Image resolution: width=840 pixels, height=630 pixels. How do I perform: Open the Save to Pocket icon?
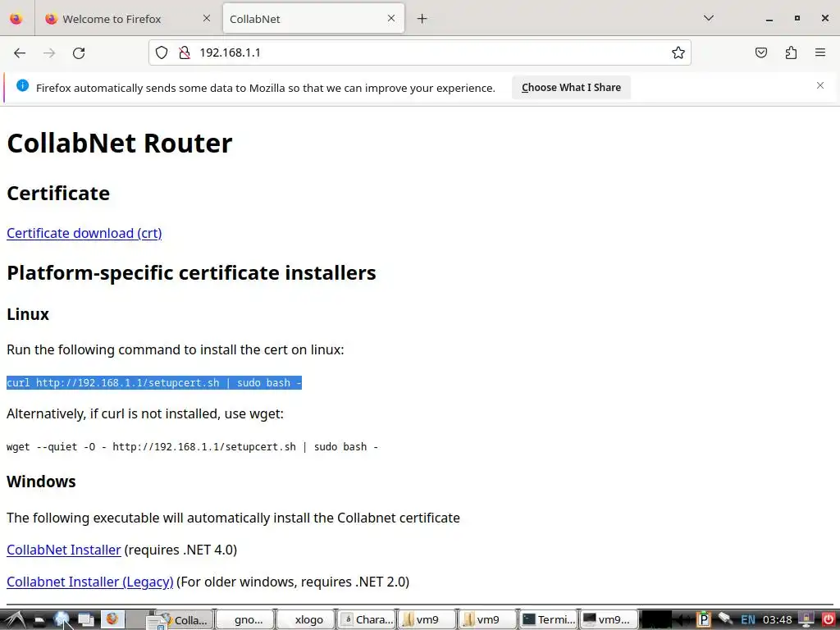[x=760, y=52]
